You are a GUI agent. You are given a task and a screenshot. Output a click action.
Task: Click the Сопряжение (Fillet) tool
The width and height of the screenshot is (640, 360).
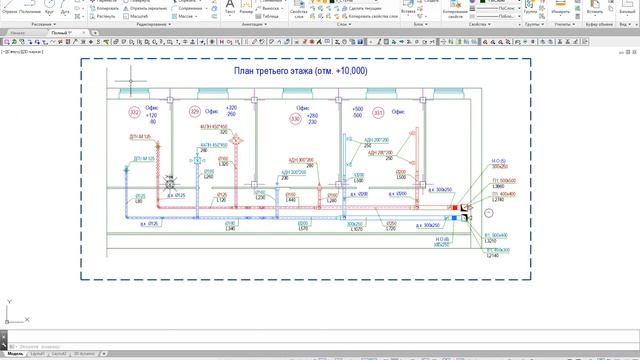click(187, 8)
